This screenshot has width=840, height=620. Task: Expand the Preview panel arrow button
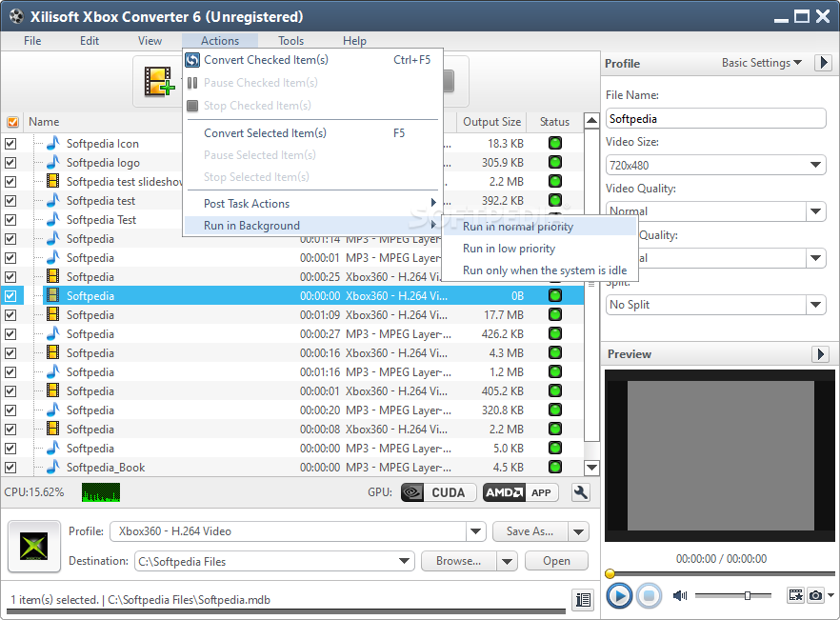point(821,353)
